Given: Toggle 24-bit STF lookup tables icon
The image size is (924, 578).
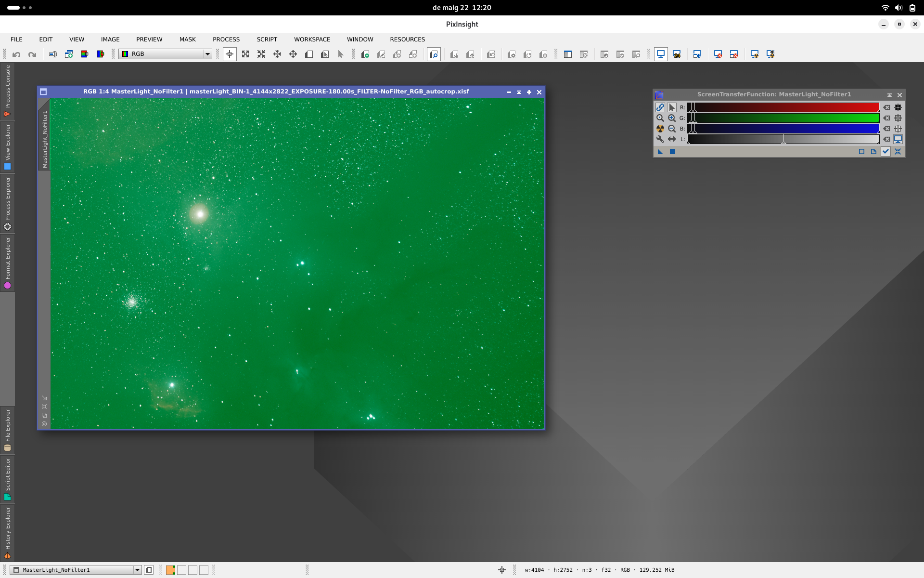Looking at the screenshot, I should (x=677, y=54).
